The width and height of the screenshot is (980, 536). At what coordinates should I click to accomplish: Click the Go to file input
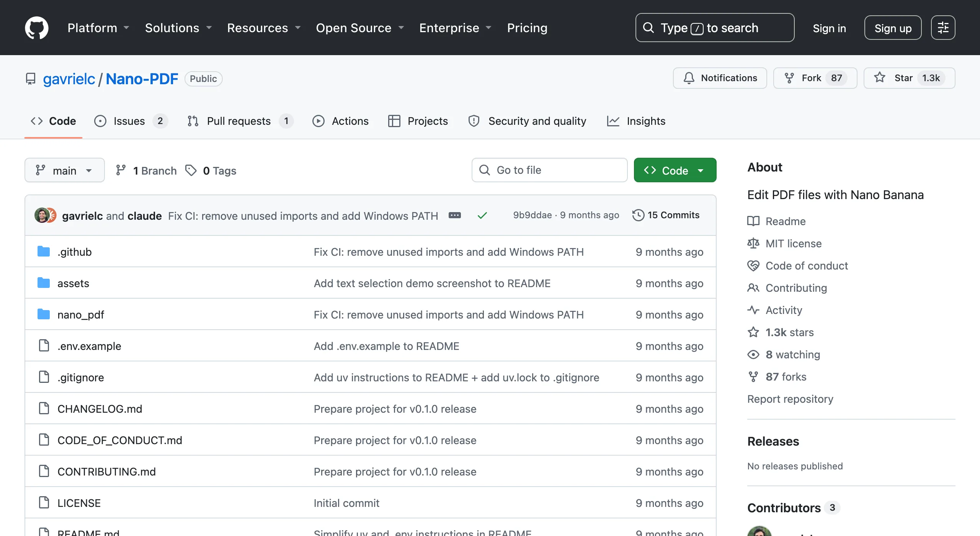pyautogui.click(x=549, y=170)
